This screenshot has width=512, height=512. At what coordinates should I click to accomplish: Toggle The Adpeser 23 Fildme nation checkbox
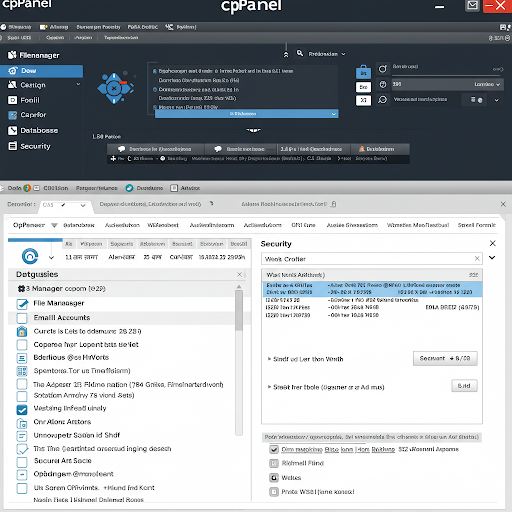point(22,384)
